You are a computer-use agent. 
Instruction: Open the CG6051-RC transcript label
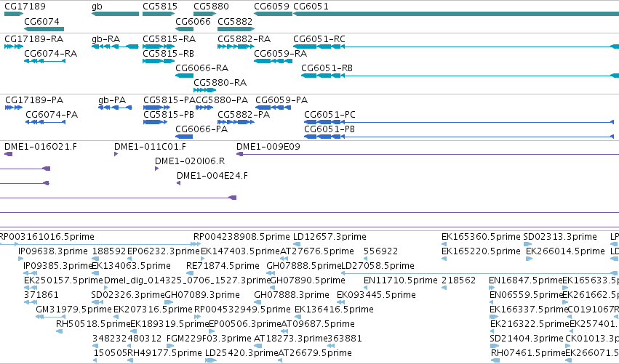tap(319, 39)
